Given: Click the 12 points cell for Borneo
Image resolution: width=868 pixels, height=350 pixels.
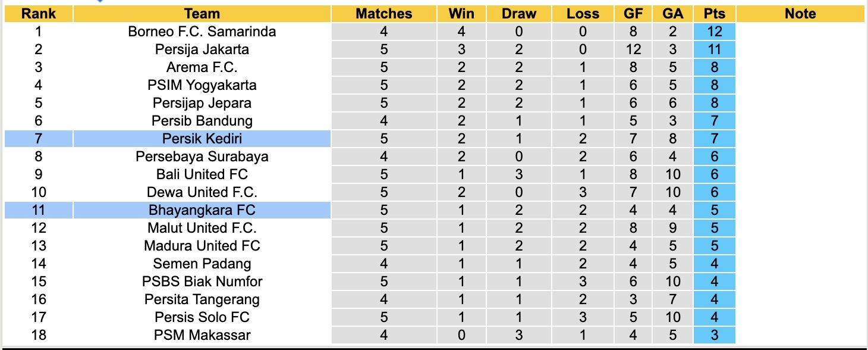Looking at the screenshot, I should point(714,32).
